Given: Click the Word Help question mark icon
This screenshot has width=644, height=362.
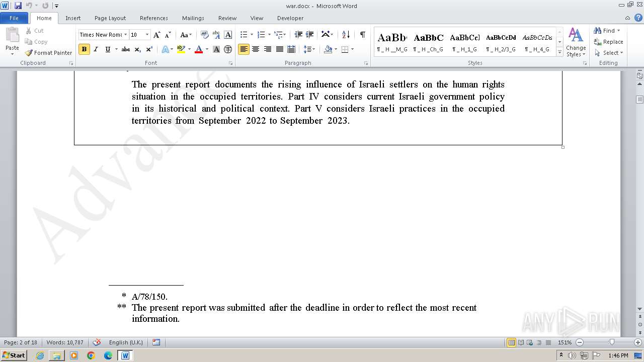Looking at the screenshot, I should 638,18.
